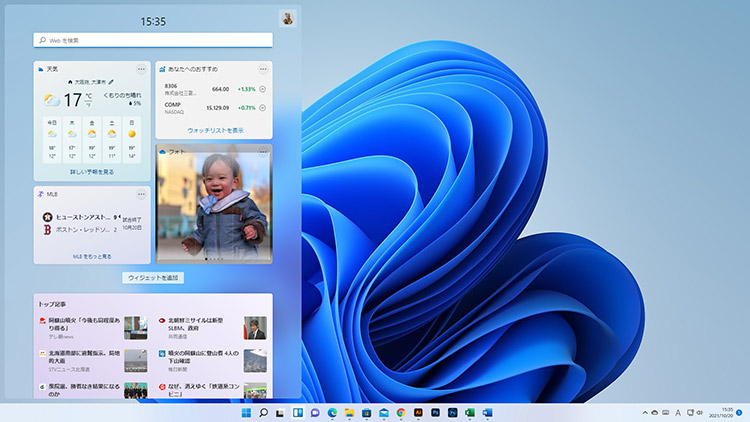Viewport: 750px width, 422px height.
Task: Click the ウィジェットを追加 button
Action: [153, 277]
